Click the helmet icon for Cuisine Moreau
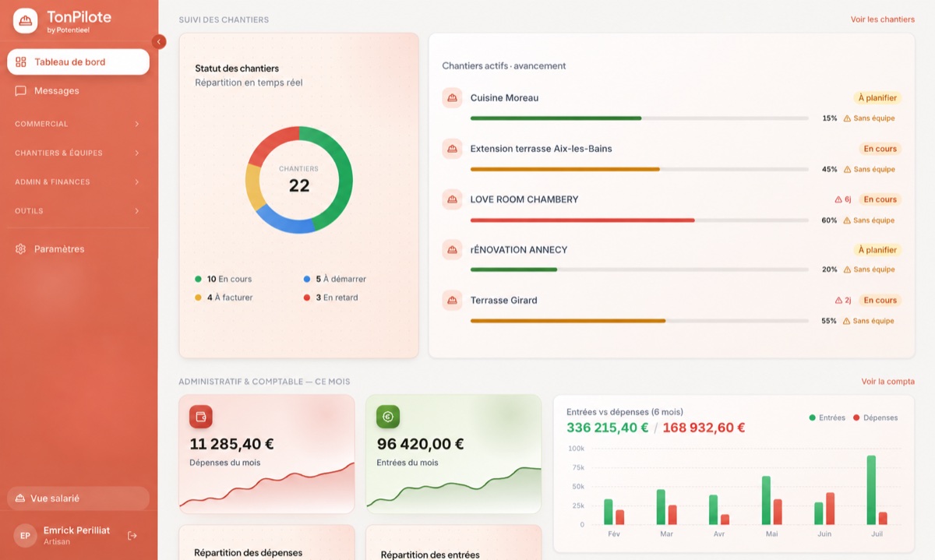The image size is (935, 560). pos(452,98)
